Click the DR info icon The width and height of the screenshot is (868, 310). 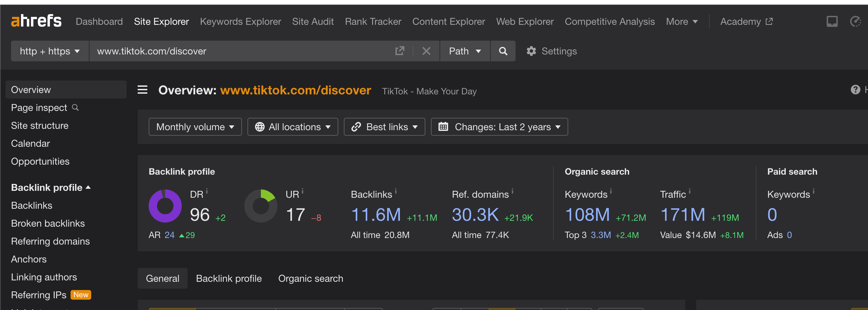pos(207,190)
